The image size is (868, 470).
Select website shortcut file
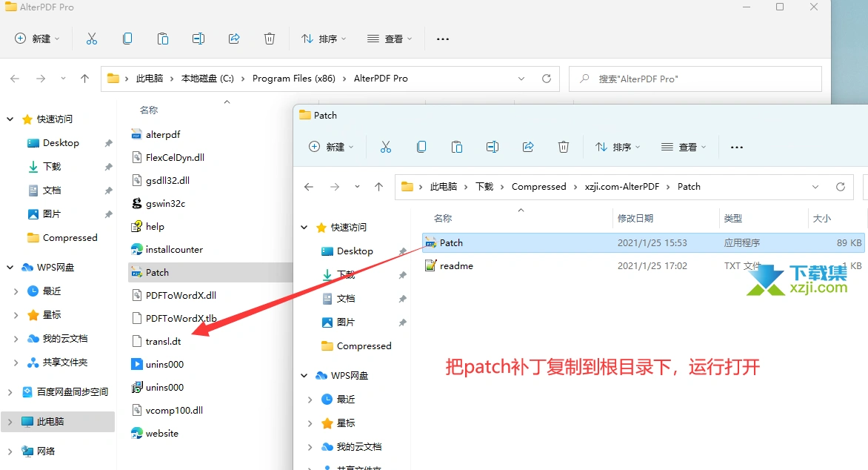[x=155, y=434]
